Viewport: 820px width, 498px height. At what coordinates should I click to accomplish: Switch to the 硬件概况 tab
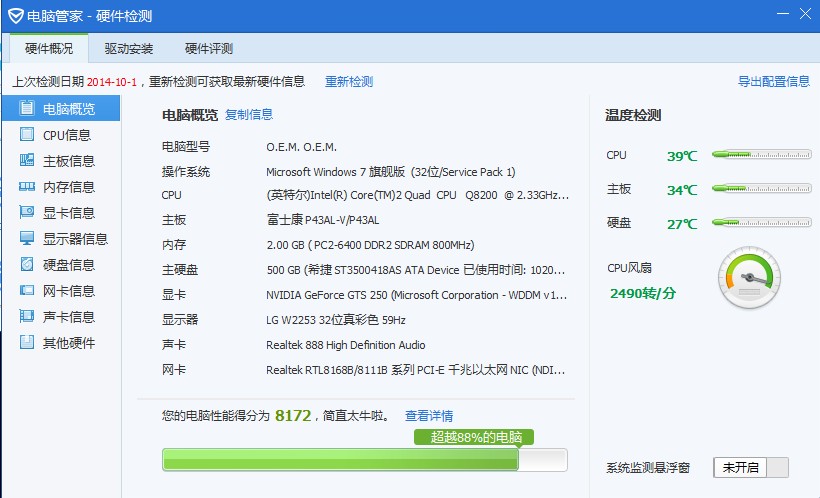tap(49, 49)
